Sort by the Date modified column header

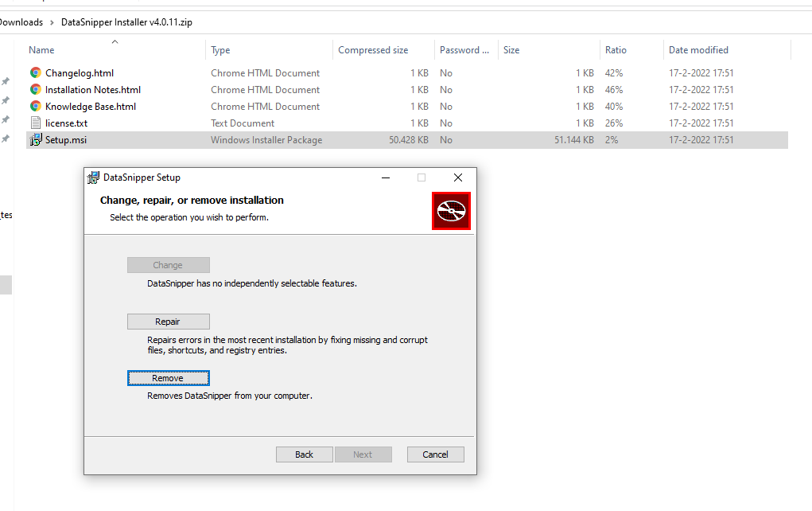(698, 50)
